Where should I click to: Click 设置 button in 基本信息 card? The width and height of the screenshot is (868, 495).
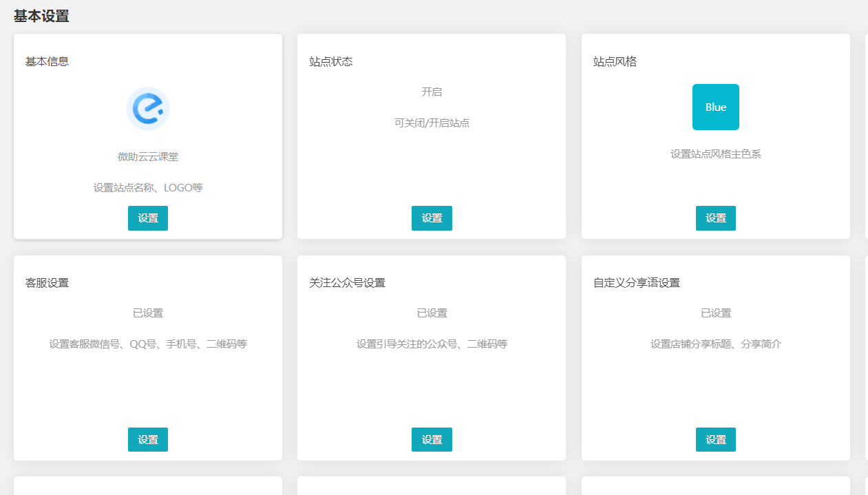[x=148, y=218]
